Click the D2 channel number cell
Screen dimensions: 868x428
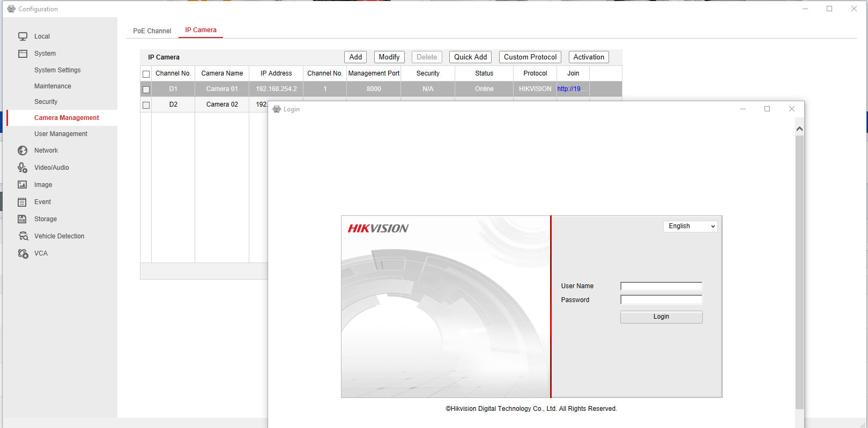click(x=173, y=104)
